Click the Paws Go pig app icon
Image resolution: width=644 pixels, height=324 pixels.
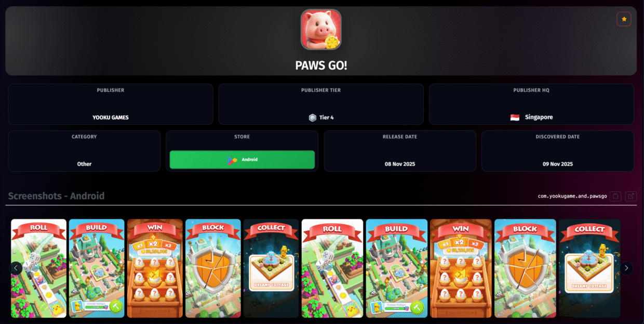[321, 30]
